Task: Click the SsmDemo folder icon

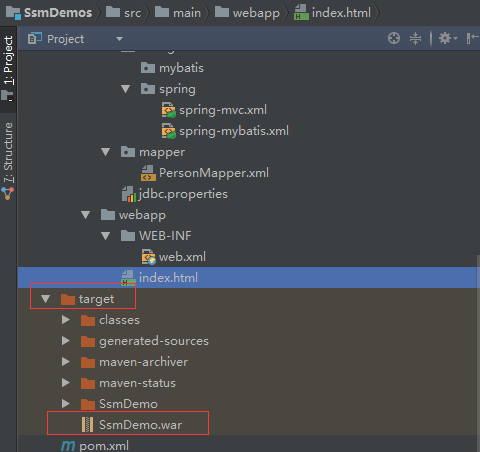Action: (x=88, y=404)
